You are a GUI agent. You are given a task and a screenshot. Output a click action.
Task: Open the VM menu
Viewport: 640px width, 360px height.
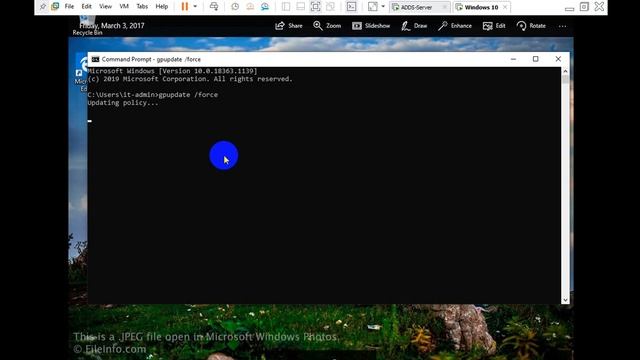coord(124,7)
